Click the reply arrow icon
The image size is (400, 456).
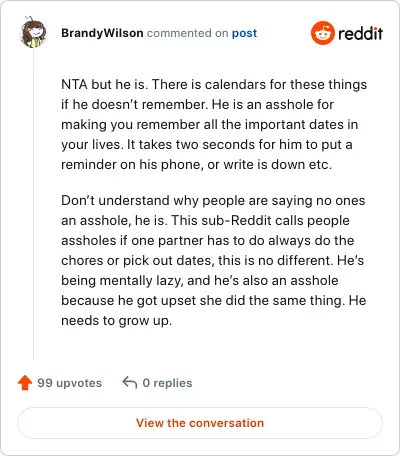click(130, 383)
